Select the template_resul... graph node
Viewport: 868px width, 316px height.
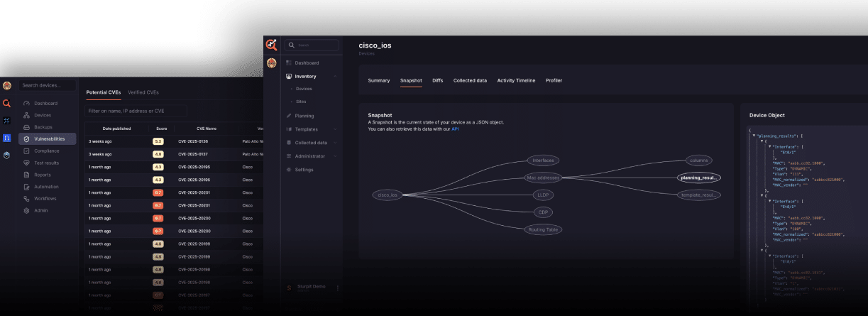[x=699, y=195]
